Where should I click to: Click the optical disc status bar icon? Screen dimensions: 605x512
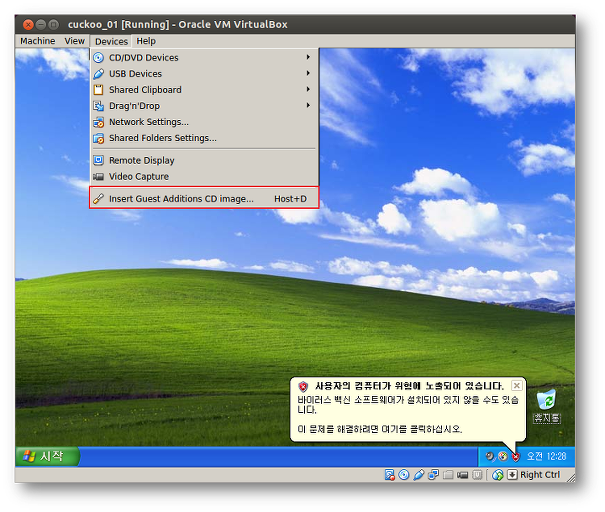pyautogui.click(x=404, y=475)
